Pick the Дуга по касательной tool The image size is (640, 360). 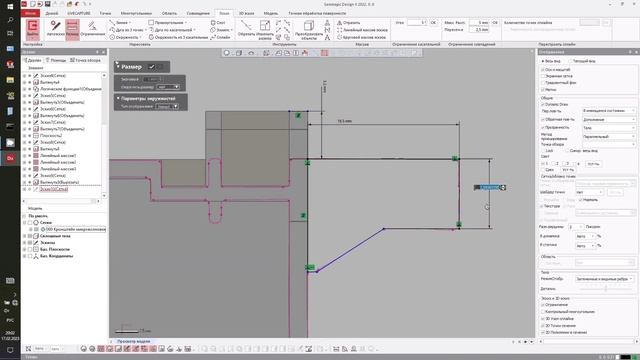[x=172, y=30]
